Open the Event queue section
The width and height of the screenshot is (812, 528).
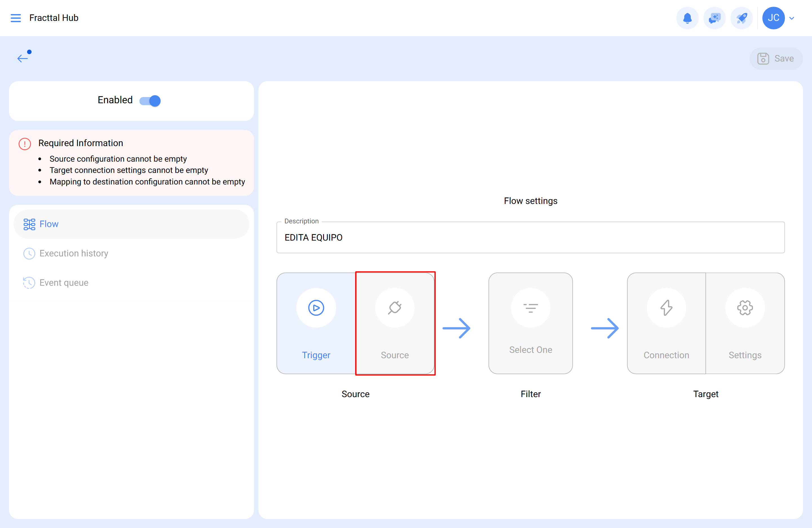pyautogui.click(x=63, y=283)
